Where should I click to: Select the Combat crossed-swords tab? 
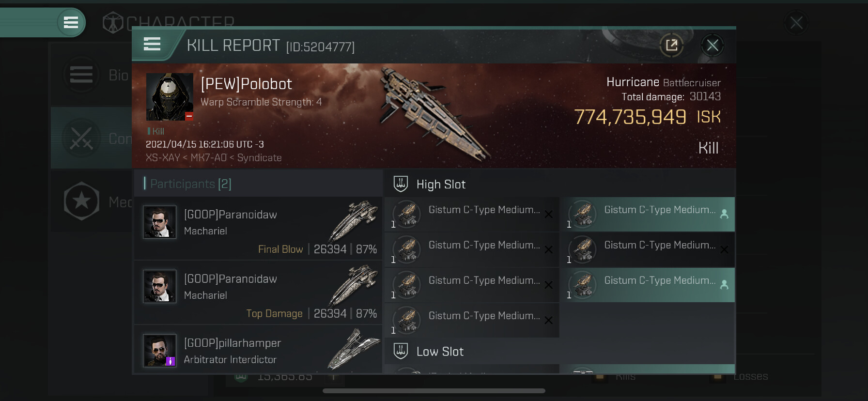[x=81, y=139]
